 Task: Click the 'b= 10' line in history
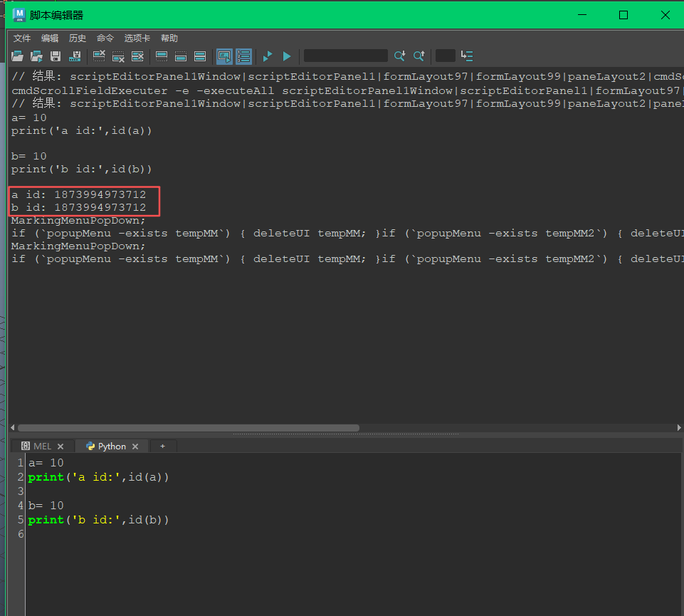[28, 156]
